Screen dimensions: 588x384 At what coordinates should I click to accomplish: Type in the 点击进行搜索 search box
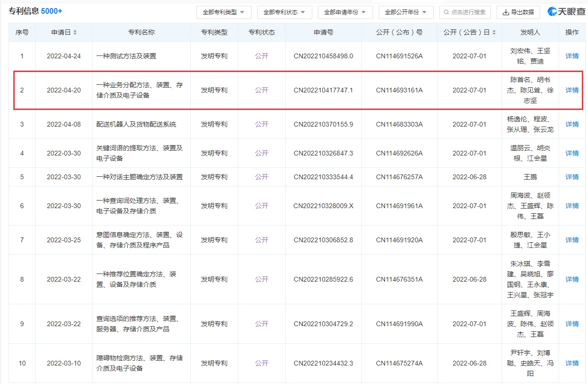(x=468, y=12)
